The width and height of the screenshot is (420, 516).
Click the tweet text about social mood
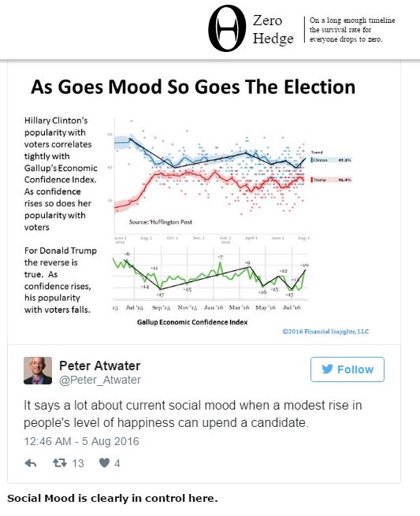[192, 414]
